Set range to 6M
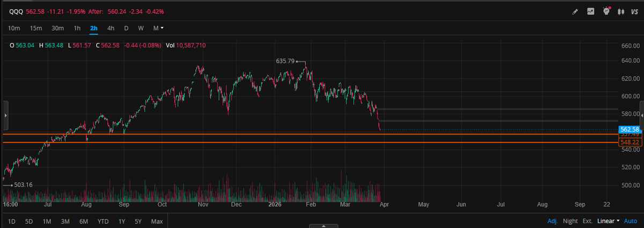 (x=83, y=221)
